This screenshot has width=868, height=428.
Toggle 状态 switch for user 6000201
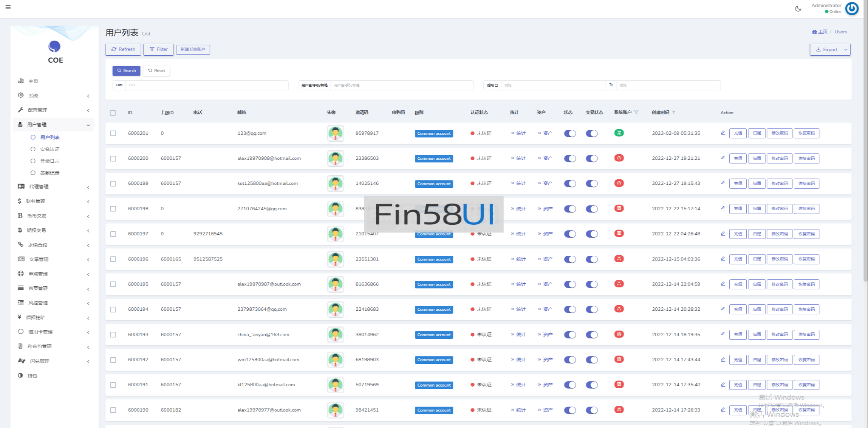click(570, 134)
